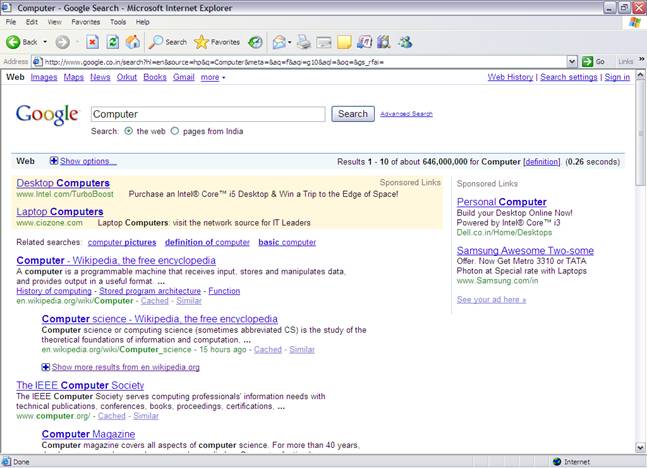Click the Google logo
The width and height of the screenshot is (647, 468).
47,115
